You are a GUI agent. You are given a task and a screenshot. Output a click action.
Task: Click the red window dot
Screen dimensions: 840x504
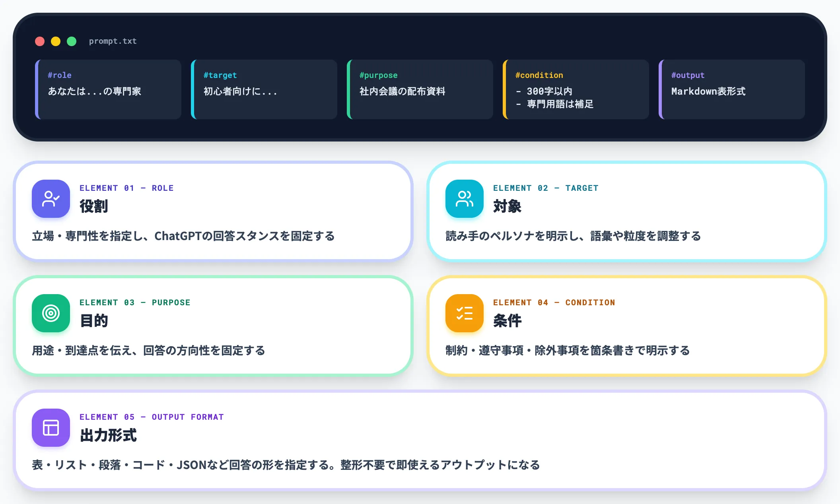(40, 41)
